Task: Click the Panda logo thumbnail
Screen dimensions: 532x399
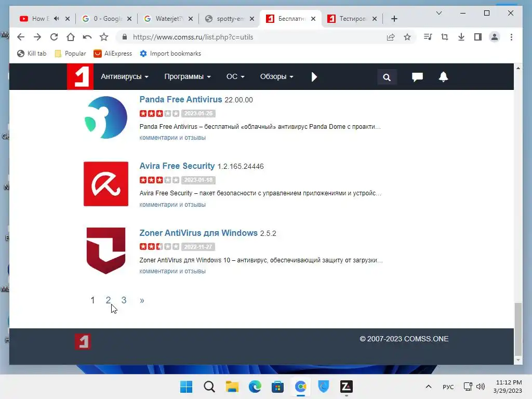Action: (x=106, y=117)
